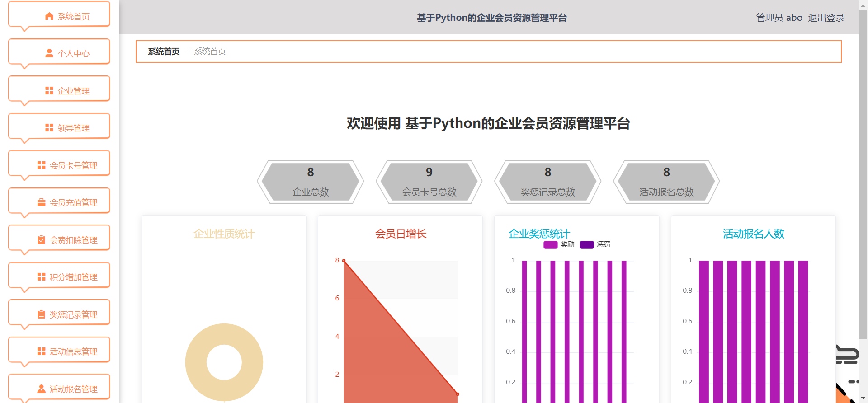Click the 企业总数 statistic card
868x403 pixels.
pos(311,182)
